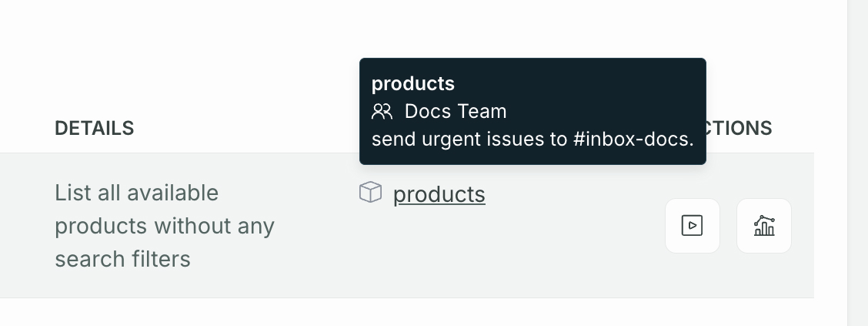The image size is (868, 326).
Task: Click the vertical scrollbar track at right edge
Action: (857, 163)
